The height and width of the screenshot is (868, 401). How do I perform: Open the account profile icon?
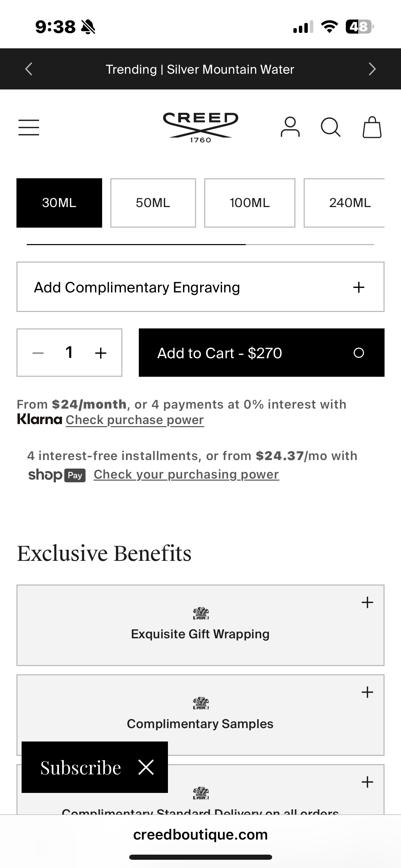point(290,127)
